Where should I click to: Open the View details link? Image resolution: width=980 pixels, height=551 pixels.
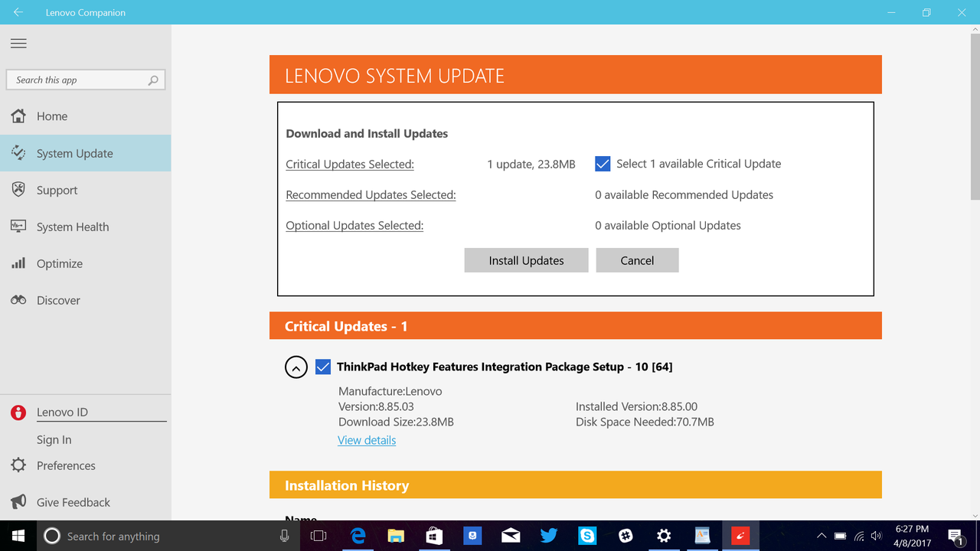[x=367, y=440]
